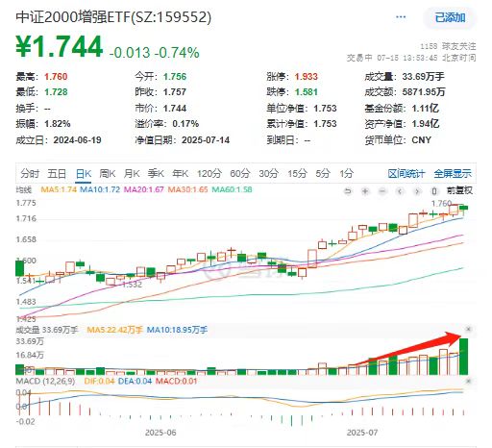Click the rectangle icon beside 前复权
This screenshot has width=492, height=448.
434,191
